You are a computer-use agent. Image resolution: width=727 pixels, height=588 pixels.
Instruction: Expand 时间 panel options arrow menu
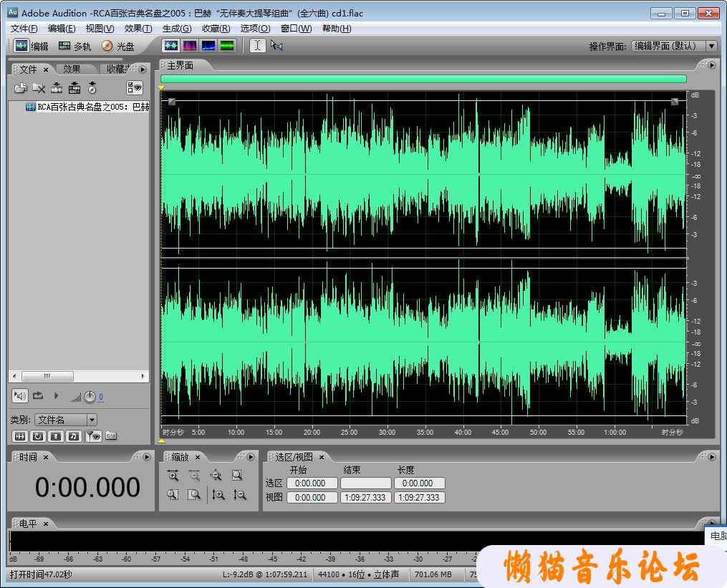point(147,457)
